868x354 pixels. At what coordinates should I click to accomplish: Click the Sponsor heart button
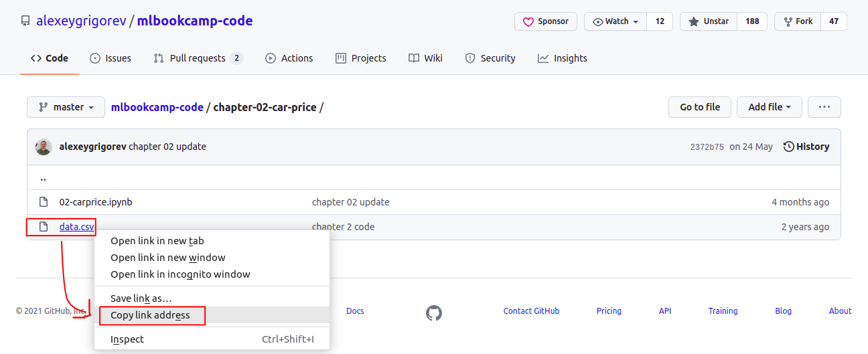coord(546,21)
